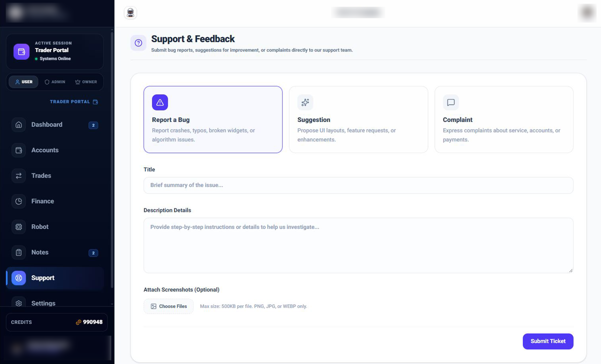The image size is (601, 364).
Task: Choose the Complaint ticket type
Action: (504, 120)
